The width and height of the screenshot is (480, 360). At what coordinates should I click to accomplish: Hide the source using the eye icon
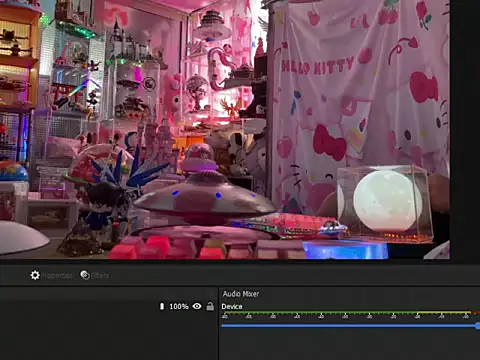tap(197, 306)
